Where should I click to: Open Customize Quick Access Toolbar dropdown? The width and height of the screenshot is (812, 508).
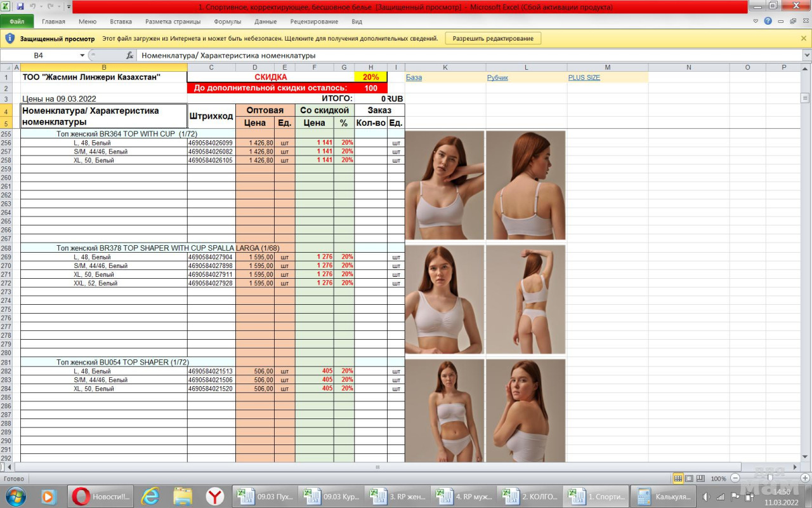pos(69,6)
